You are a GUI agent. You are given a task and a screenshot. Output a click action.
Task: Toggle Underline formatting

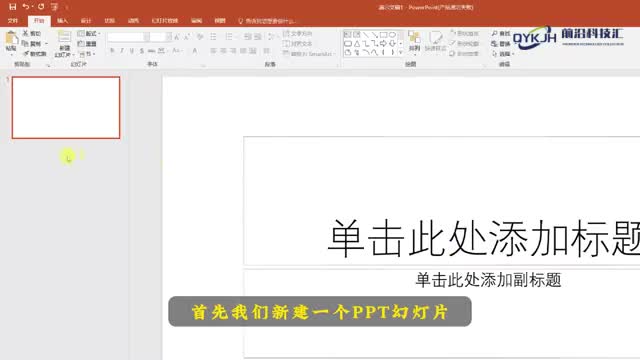point(131,51)
